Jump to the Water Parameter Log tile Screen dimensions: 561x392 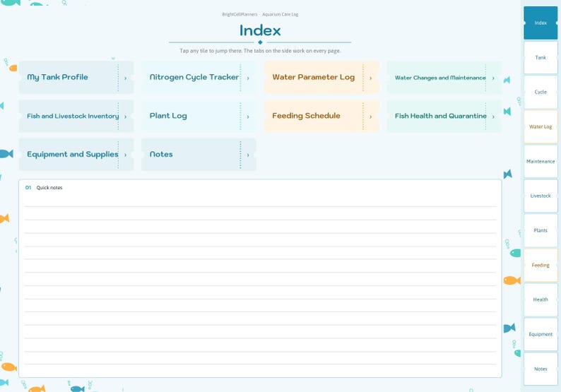(x=321, y=77)
